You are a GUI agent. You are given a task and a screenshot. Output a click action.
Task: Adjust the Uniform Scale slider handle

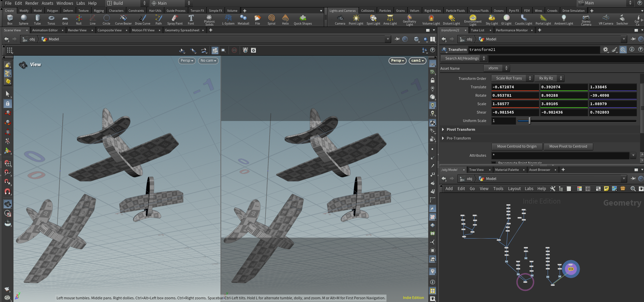click(x=530, y=121)
